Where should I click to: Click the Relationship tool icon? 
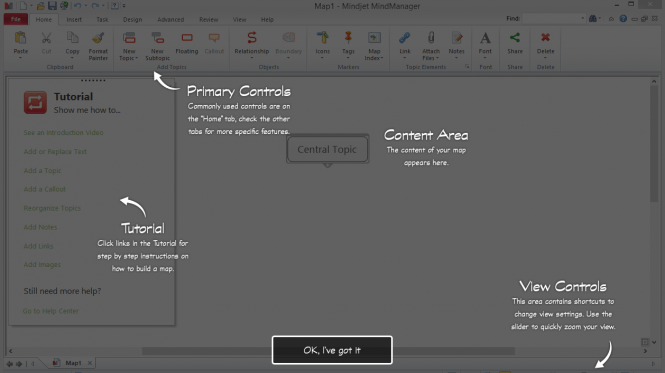(x=252, y=38)
